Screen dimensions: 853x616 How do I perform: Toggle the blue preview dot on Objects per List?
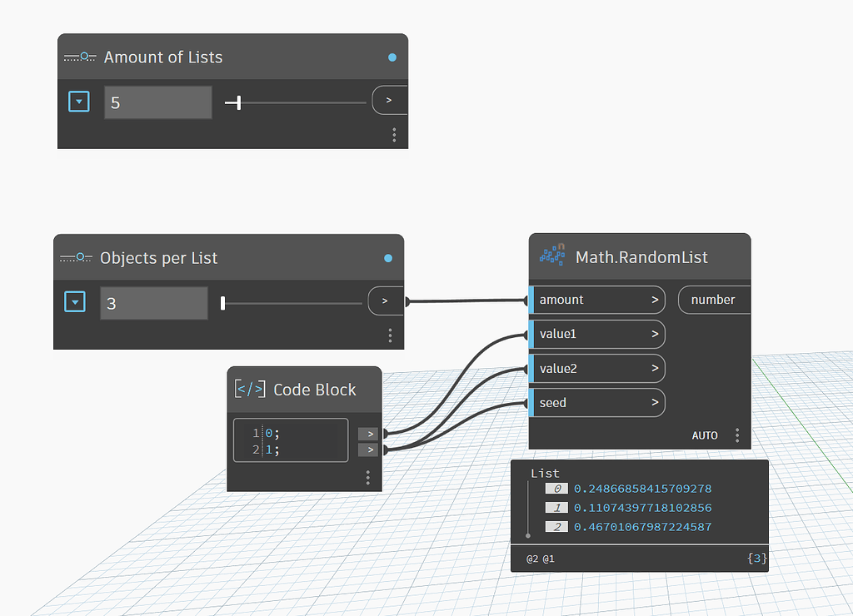pos(387,258)
